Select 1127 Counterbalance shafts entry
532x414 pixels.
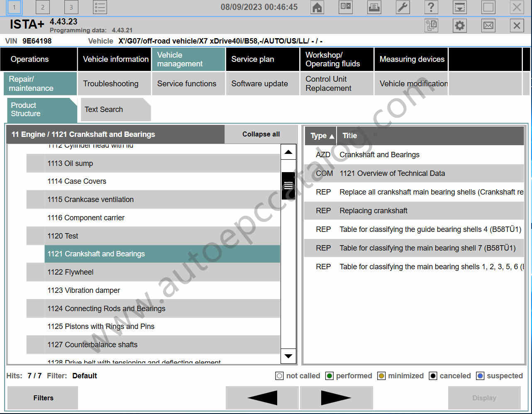(153, 345)
